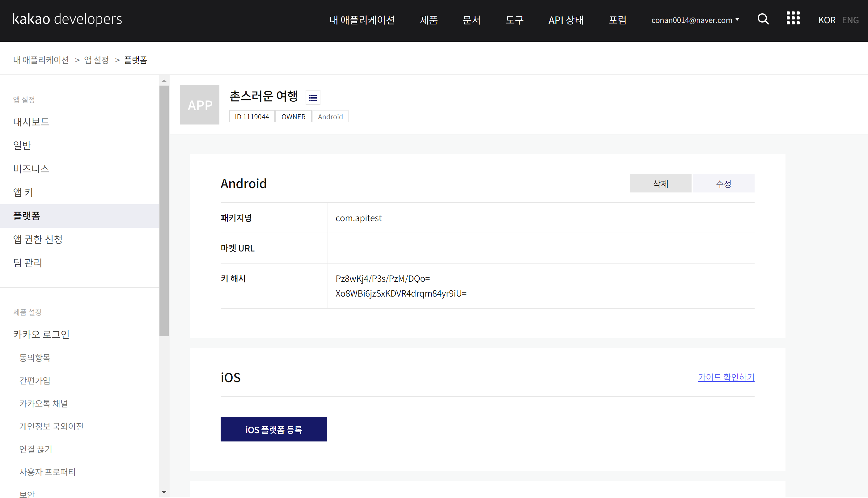Viewport: 868px width, 498px height.
Task: Open the 제품 menu
Action: click(429, 20)
